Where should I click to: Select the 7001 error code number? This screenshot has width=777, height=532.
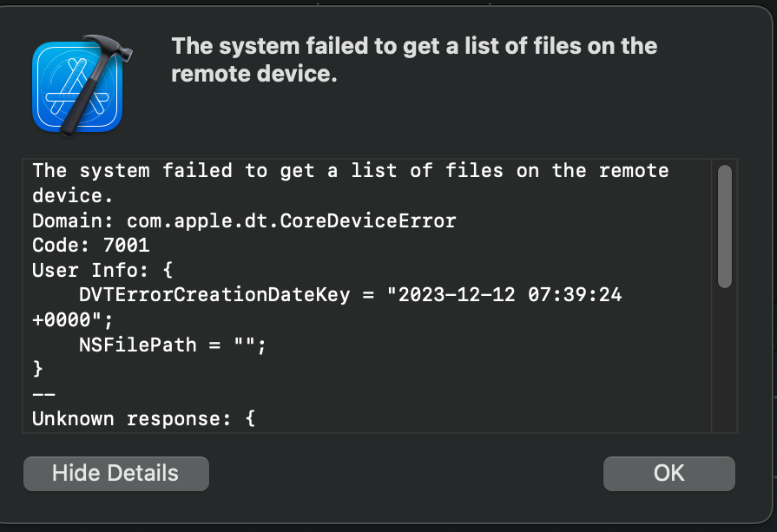(x=126, y=246)
